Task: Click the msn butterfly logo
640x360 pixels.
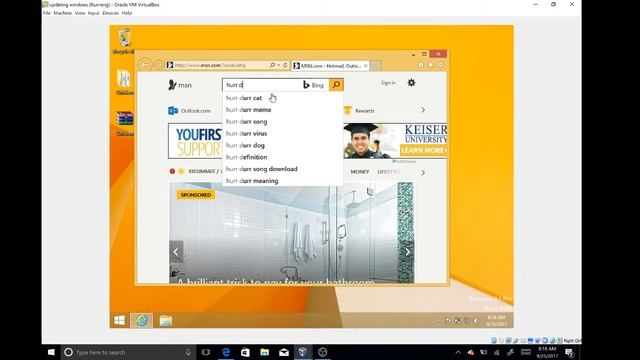Action: [180, 85]
